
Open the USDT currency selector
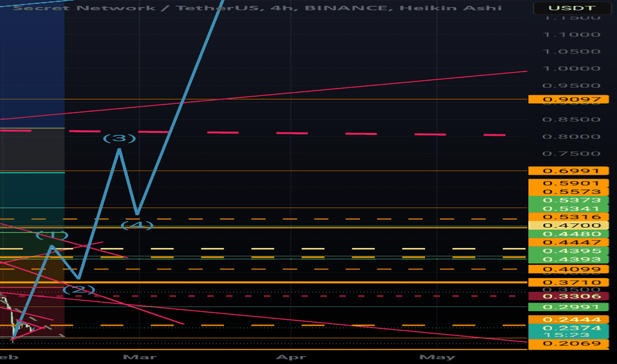572,8
